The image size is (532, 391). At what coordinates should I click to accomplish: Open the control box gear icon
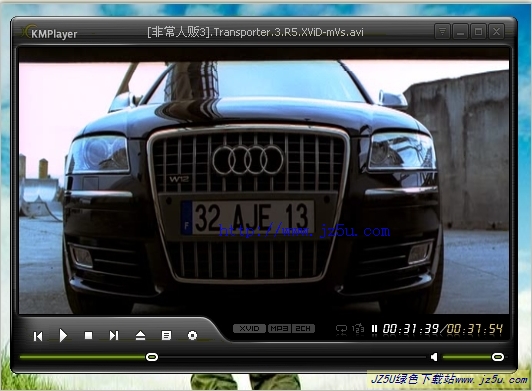click(192, 335)
